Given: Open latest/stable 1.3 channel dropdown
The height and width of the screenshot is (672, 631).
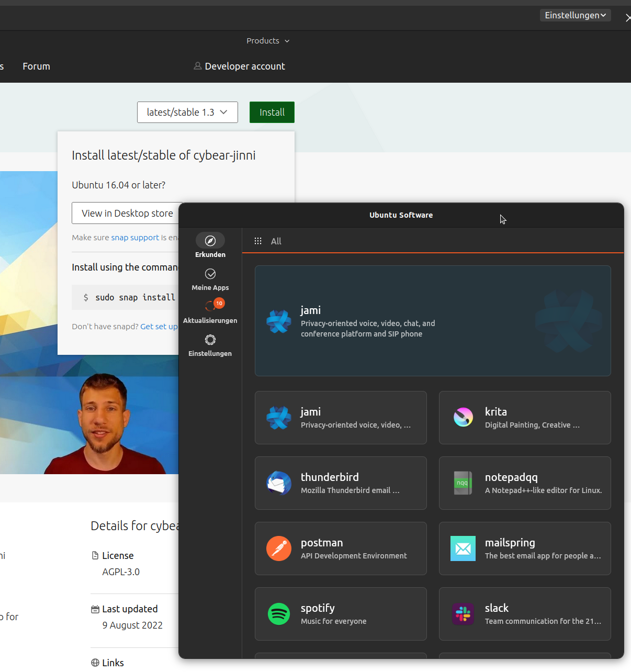Looking at the screenshot, I should [x=187, y=112].
